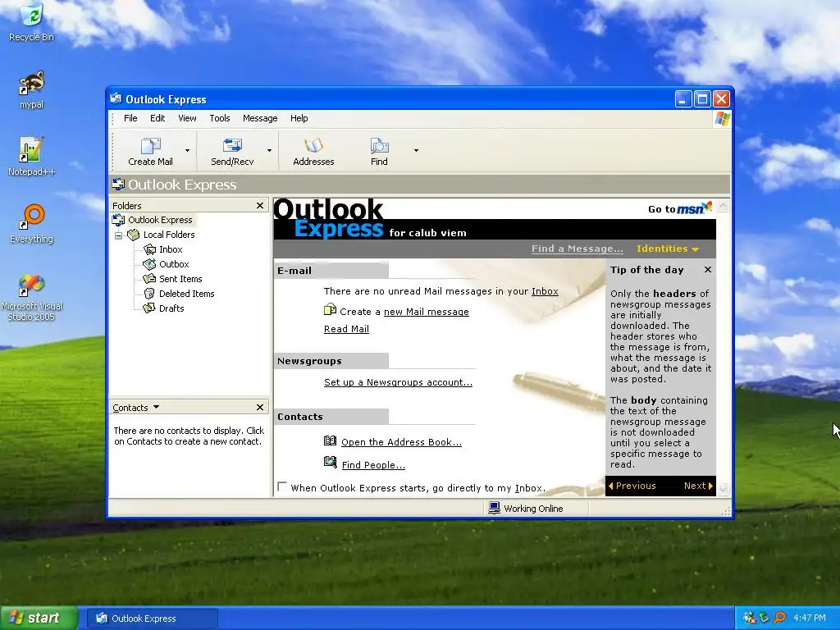Close the Tip of the day panel
Image resolution: width=840 pixels, height=630 pixels.
pyautogui.click(x=708, y=269)
